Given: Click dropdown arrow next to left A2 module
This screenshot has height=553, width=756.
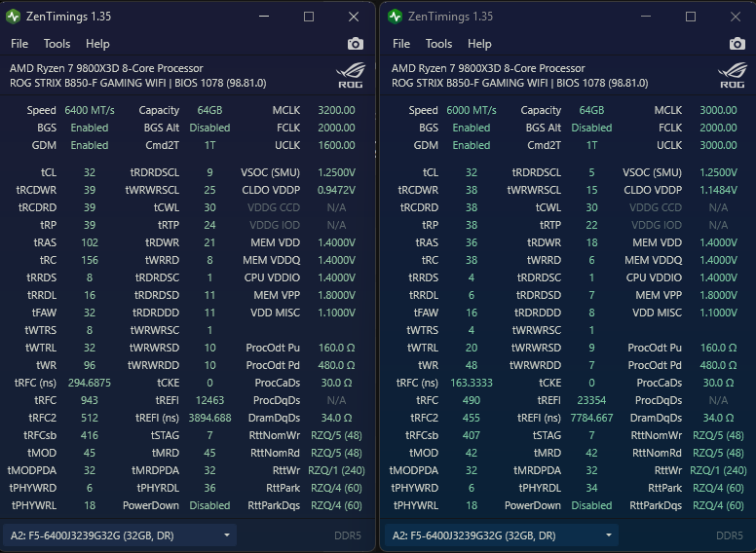Looking at the screenshot, I should [x=227, y=535].
